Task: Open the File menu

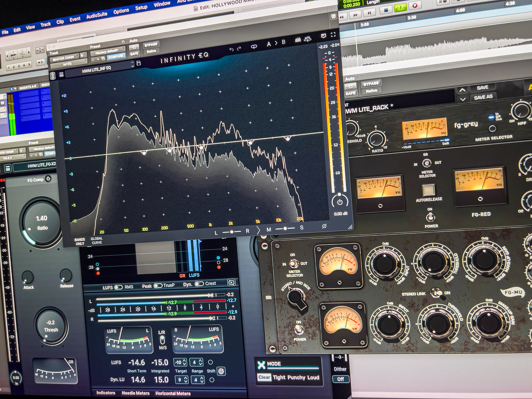Action: coord(5,32)
